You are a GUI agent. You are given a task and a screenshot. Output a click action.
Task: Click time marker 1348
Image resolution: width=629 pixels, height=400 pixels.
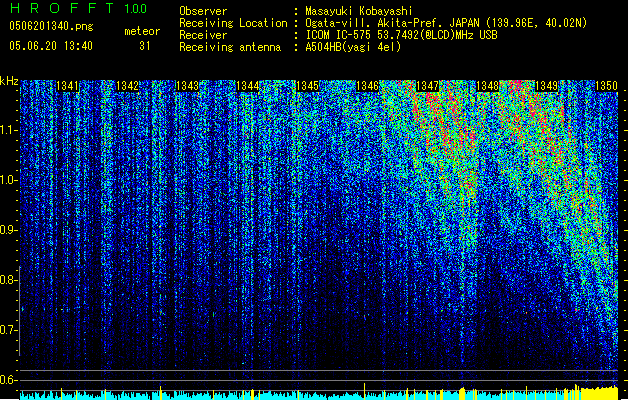[x=487, y=86]
